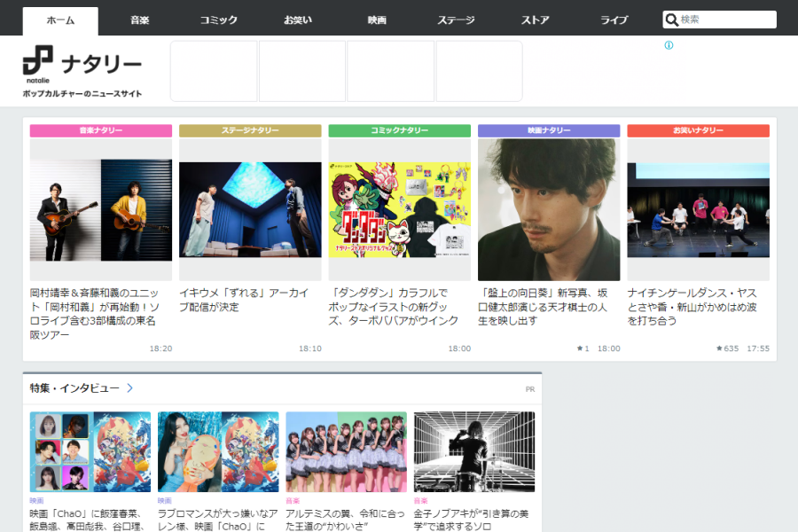Click the star icon beside count 1
The height and width of the screenshot is (532, 798).
pos(580,348)
